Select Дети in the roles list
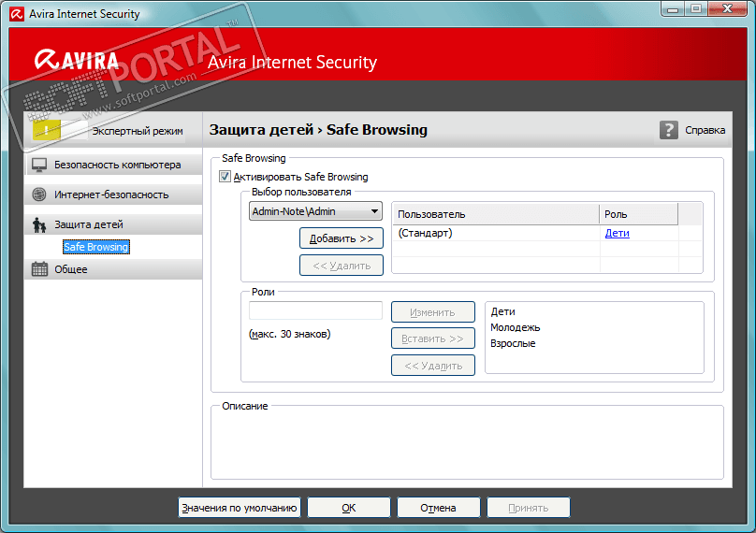The height and width of the screenshot is (533, 756). point(502,311)
